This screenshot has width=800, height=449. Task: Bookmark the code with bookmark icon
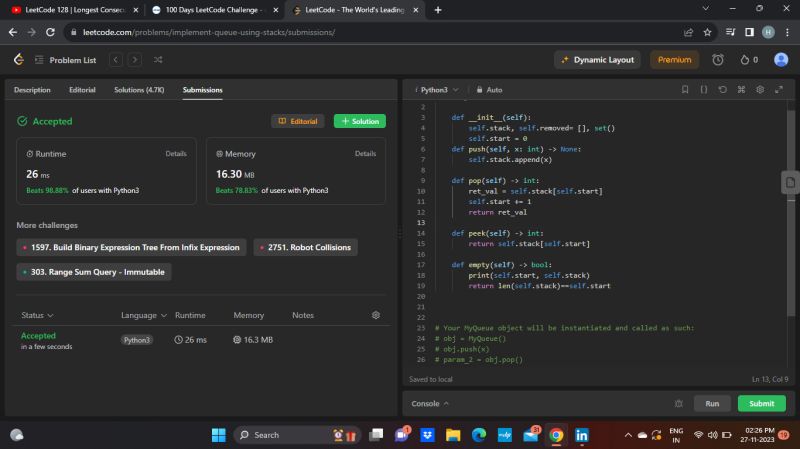685,89
